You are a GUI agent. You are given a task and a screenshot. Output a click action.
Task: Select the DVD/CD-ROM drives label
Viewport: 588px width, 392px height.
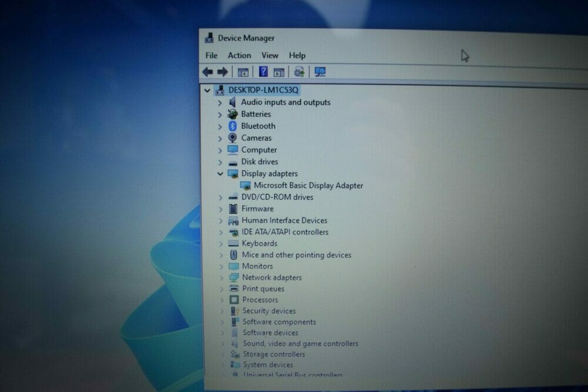point(277,197)
